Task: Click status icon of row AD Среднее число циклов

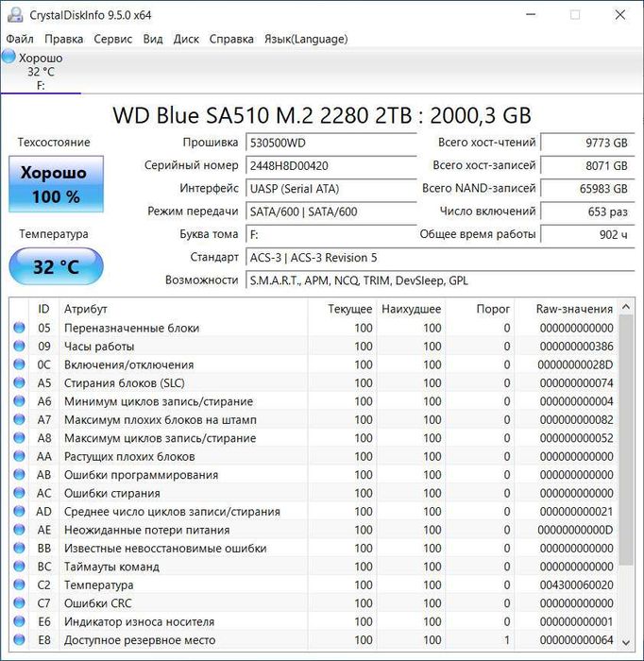Action: point(20,511)
